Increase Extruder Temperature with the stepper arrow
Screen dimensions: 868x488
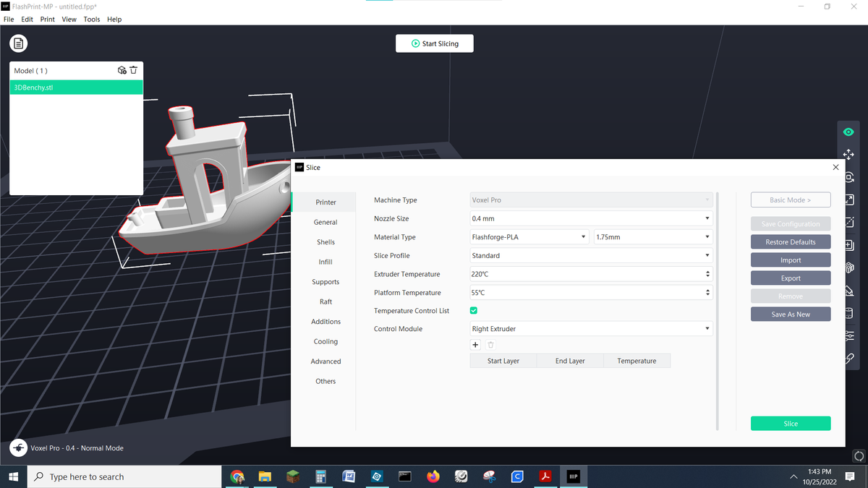click(x=708, y=271)
